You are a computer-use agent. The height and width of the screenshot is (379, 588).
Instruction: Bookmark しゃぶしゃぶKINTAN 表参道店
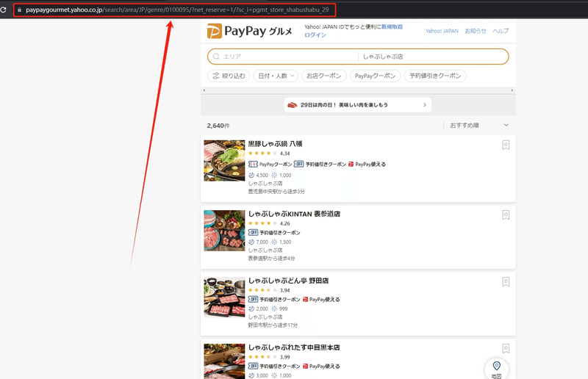click(x=506, y=215)
